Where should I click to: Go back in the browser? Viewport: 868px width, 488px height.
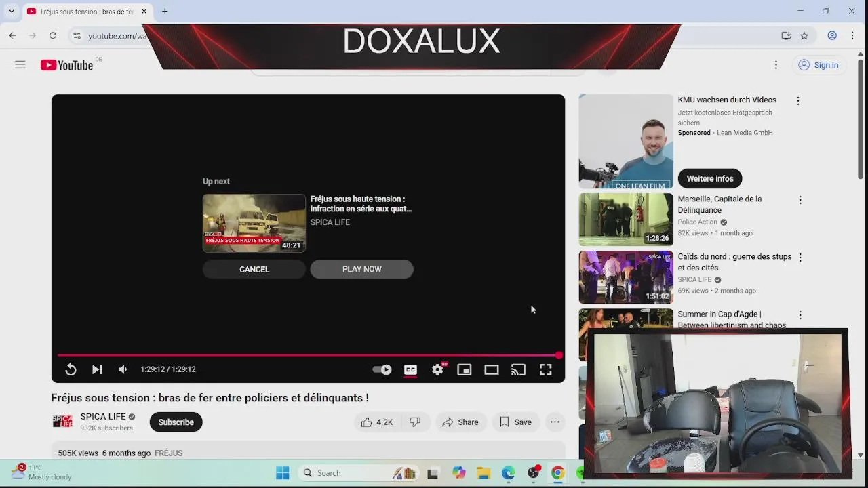pyautogui.click(x=12, y=35)
